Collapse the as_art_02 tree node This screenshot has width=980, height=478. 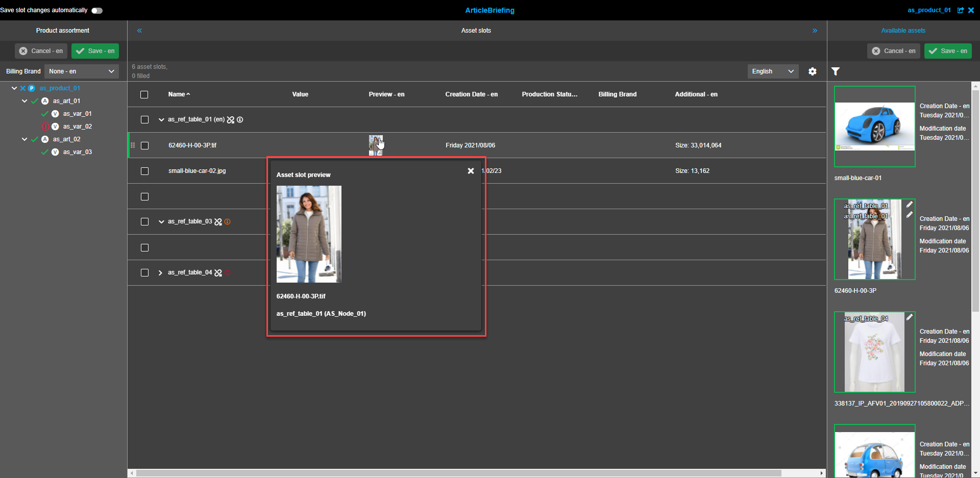tap(24, 139)
